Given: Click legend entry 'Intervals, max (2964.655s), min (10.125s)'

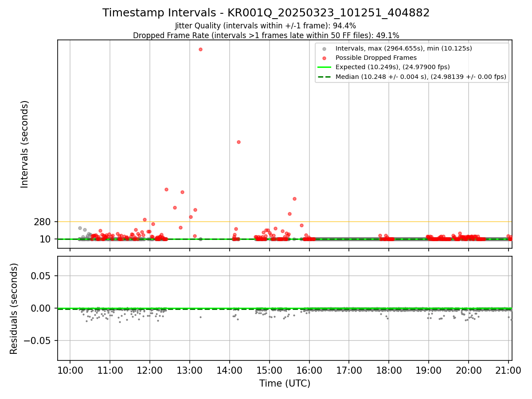Looking at the screenshot, I should pos(404,48).
